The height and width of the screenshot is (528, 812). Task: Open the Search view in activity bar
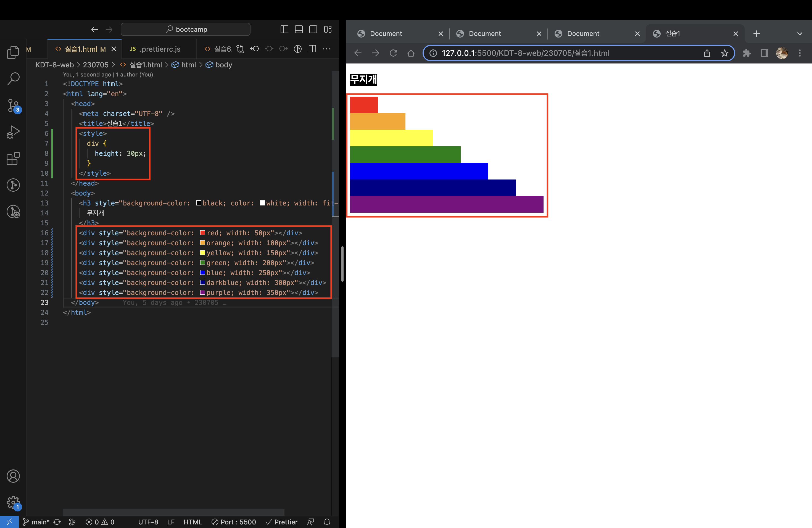(x=13, y=79)
